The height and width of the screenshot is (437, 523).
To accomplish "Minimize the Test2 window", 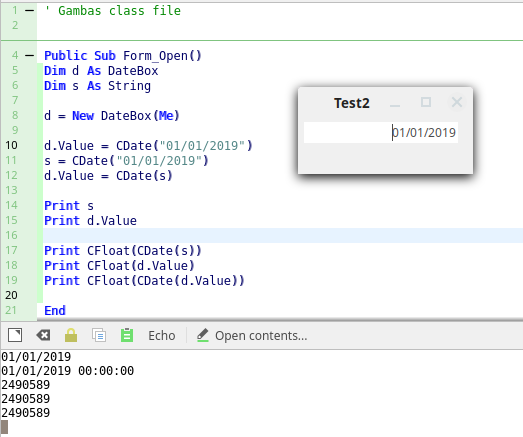I will tap(395, 103).
